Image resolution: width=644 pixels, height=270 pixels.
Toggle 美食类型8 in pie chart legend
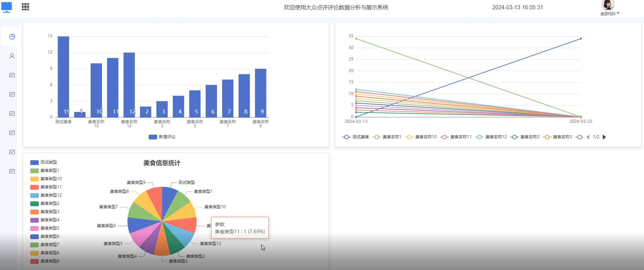click(x=45, y=253)
